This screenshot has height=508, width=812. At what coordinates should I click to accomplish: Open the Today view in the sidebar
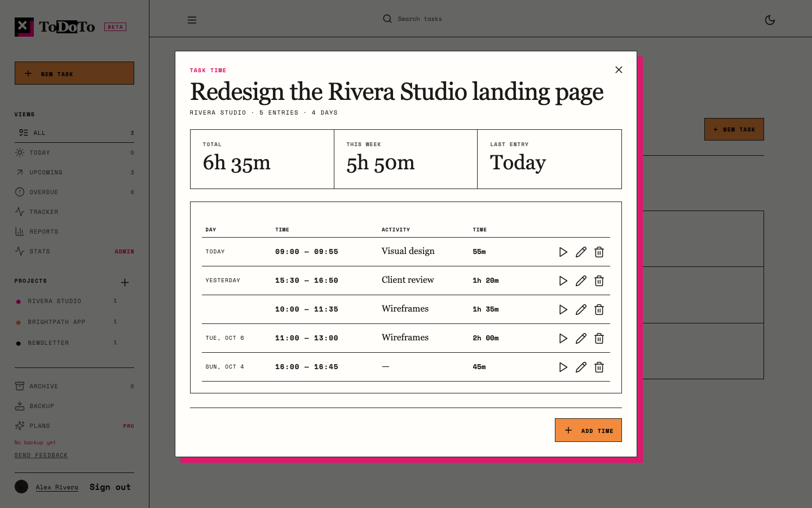(x=74, y=152)
